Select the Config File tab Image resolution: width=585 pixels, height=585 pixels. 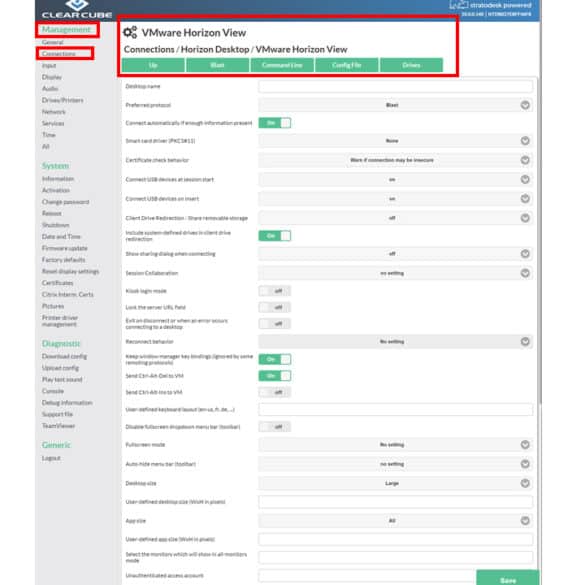click(x=347, y=65)
